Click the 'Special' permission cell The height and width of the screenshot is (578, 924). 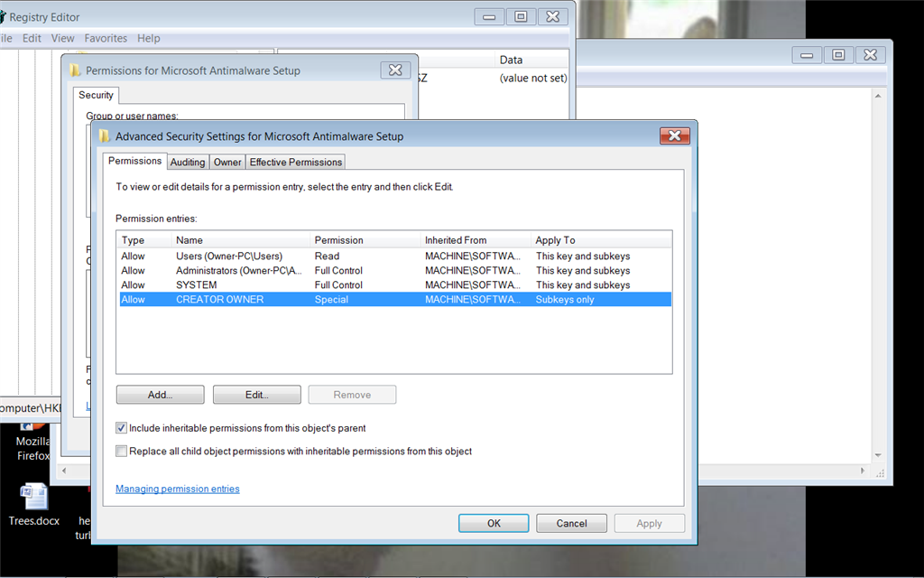click(x=331, y=300)
